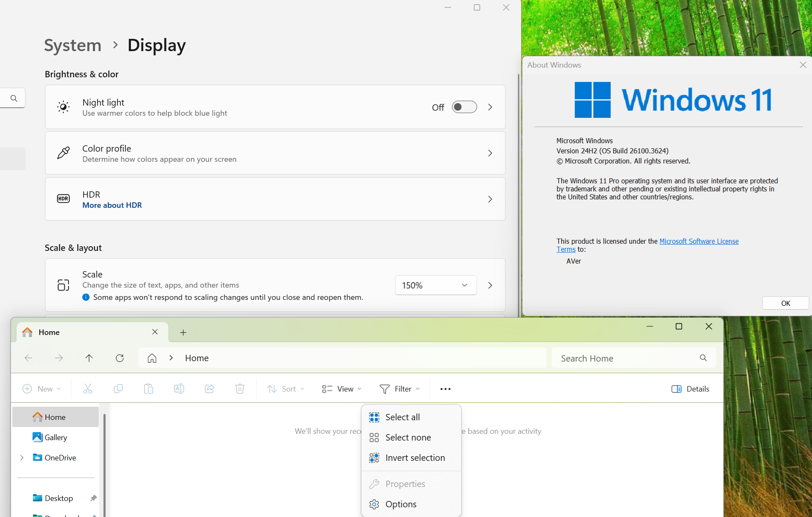
Task: Choose Select none from the menu
Action: (x=411, y=438)
